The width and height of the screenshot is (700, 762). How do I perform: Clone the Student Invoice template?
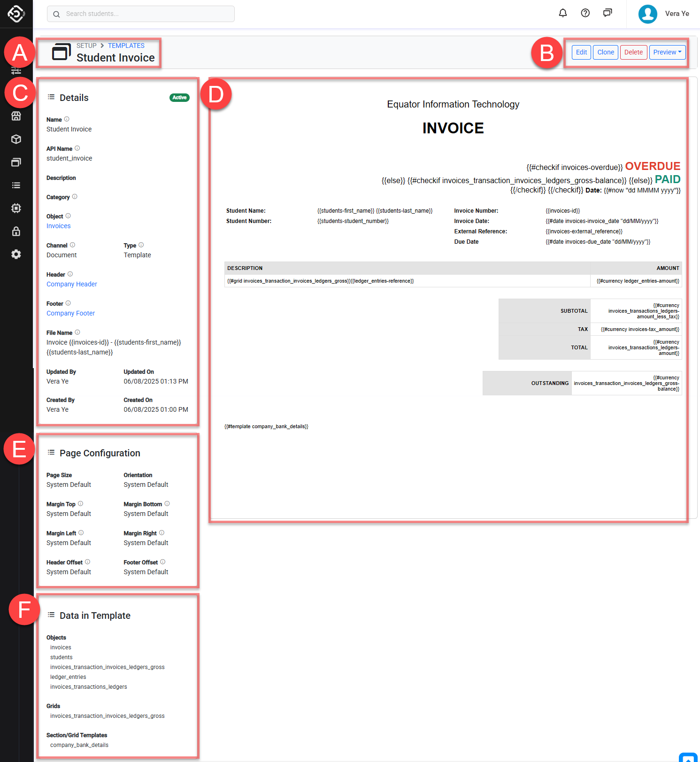pos(605,52)
